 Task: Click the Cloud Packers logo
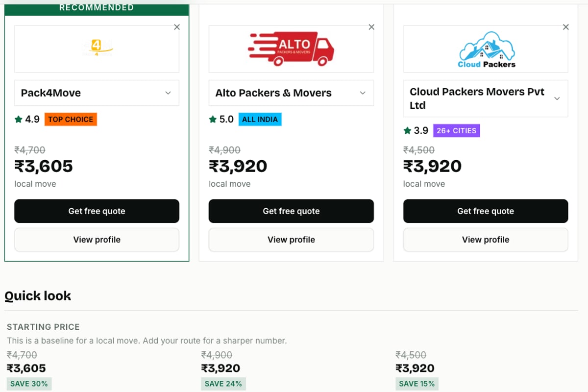486,49
